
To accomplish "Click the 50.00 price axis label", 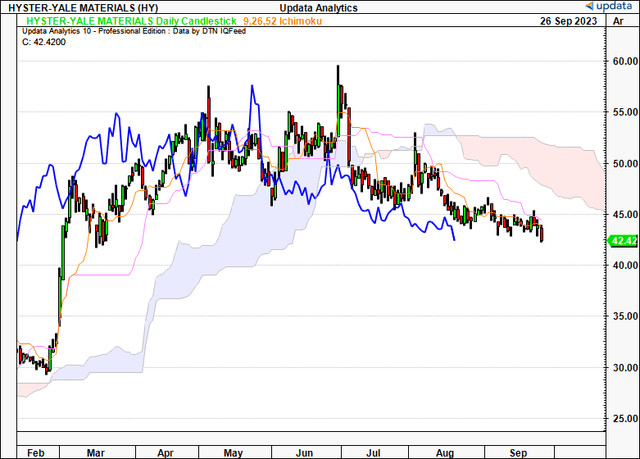I will (625, 164).
